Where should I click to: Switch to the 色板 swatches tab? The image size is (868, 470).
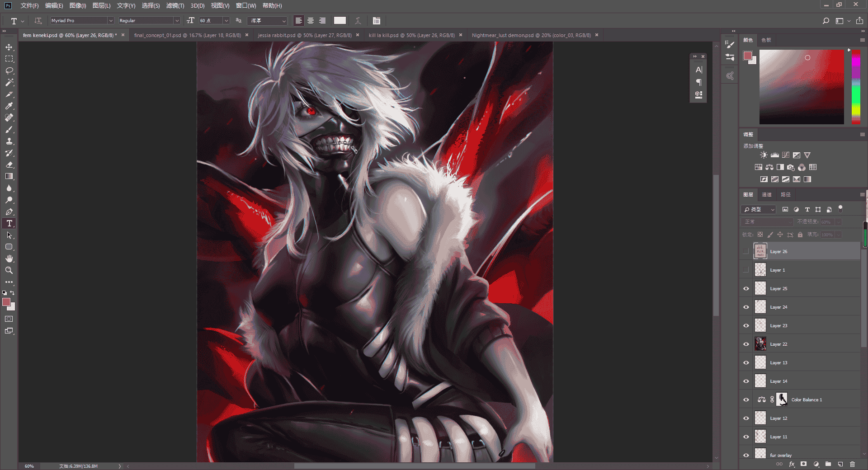(x=766, y=40)
